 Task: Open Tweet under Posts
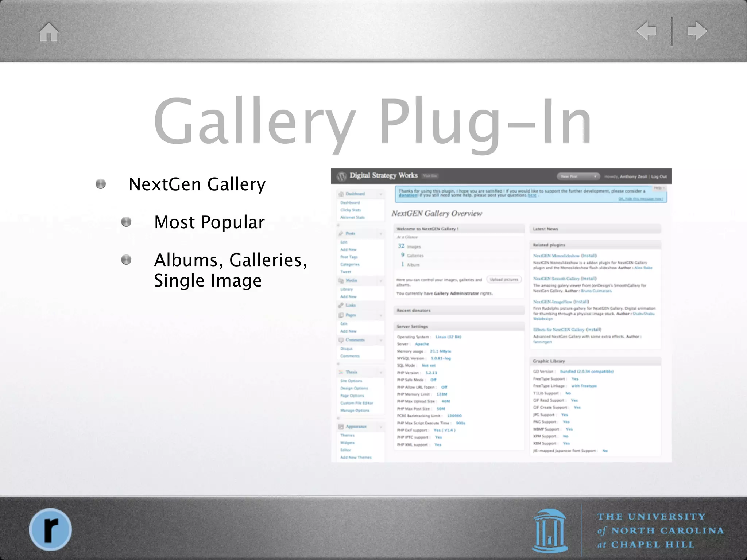[345, 272]
